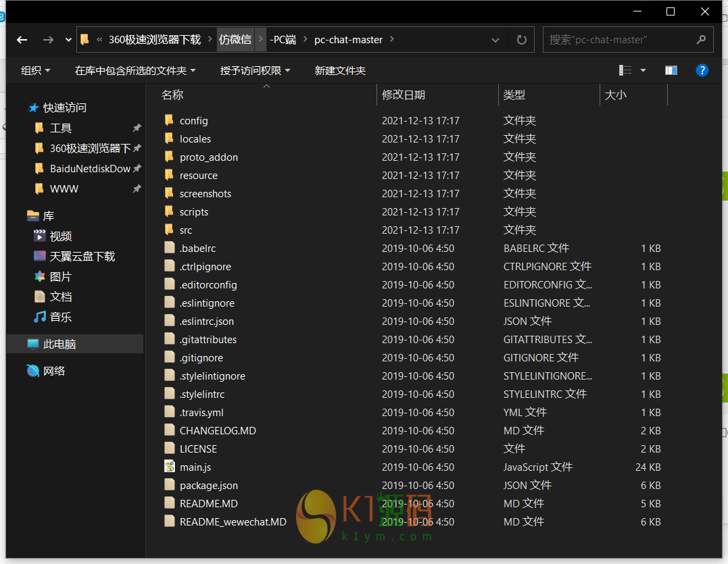The height and width of the screenshot is (564, 728).
Task: Open the view options dropdown arrow
Action: point(643,70)
